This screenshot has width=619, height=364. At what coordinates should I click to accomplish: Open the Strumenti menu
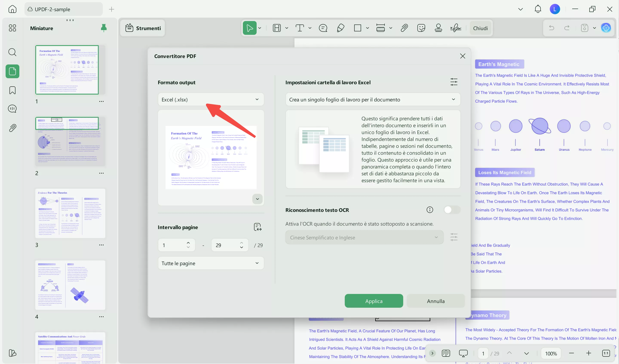[x=143, y=28]
